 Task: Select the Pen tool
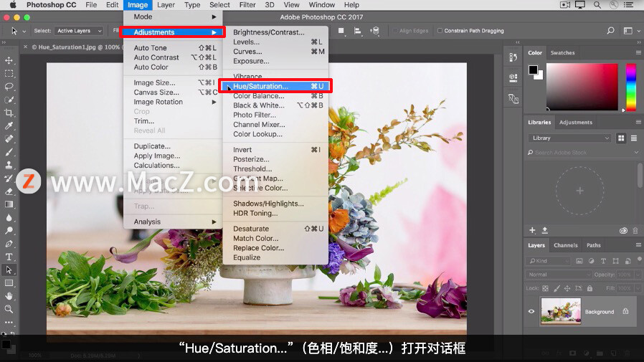9,244
